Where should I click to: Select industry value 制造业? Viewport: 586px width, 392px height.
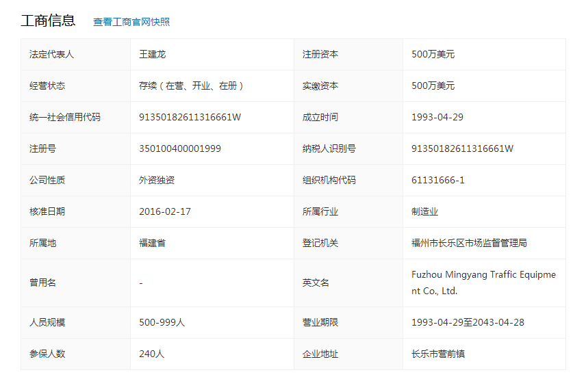(x=425, y=211)
